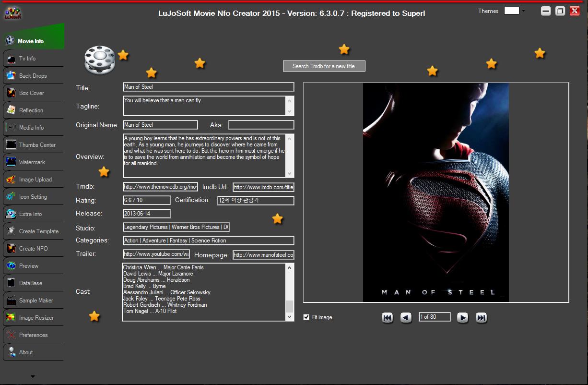Select cast row 'Brad Kelly ... Byrne'
The image size is (588, 385).
point(144,286)
